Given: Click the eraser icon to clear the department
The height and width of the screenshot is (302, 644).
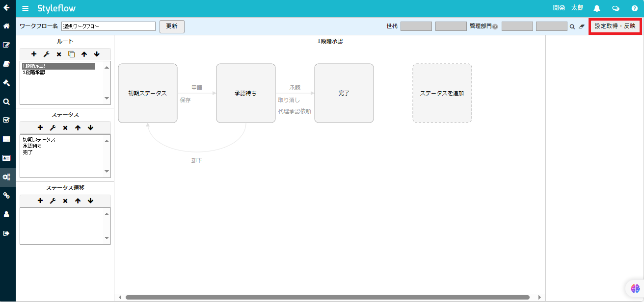Looking at the screenshot, I should (x=582, y=26).
